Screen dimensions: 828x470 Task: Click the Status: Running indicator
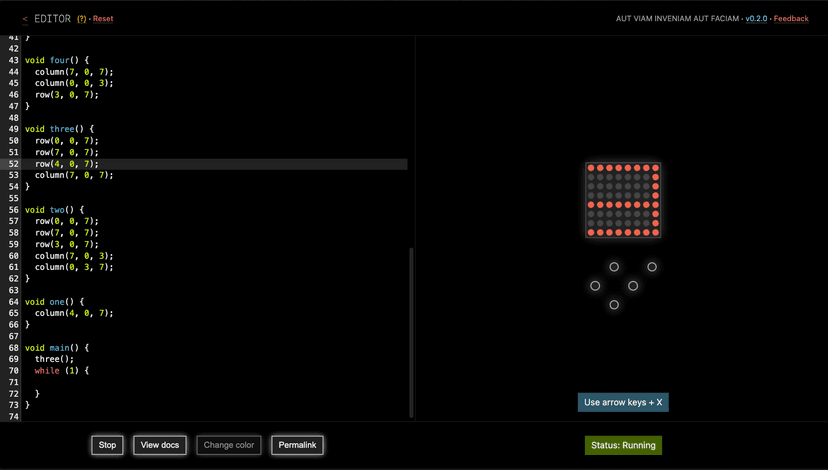[x=623, y=445]
